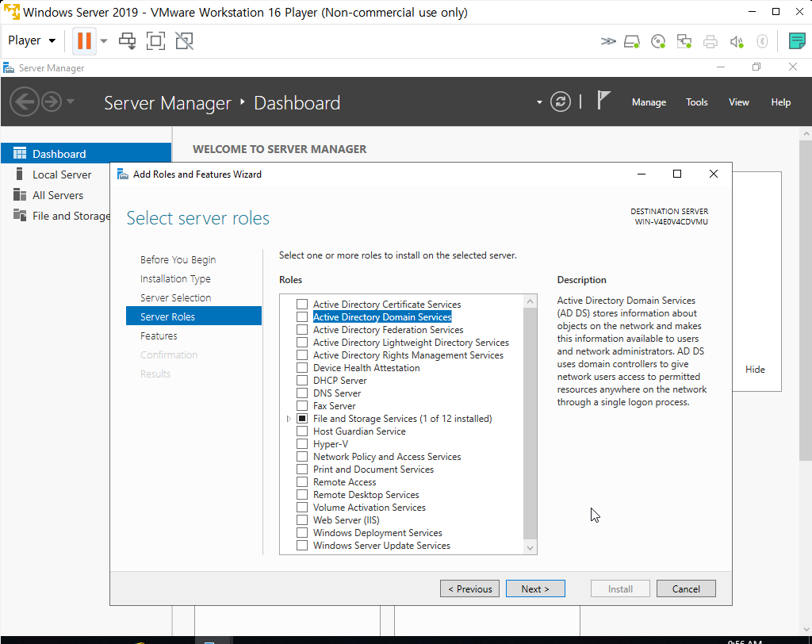Open the Help menu
This screenshot has width=812, height=644.
(780, 102)
